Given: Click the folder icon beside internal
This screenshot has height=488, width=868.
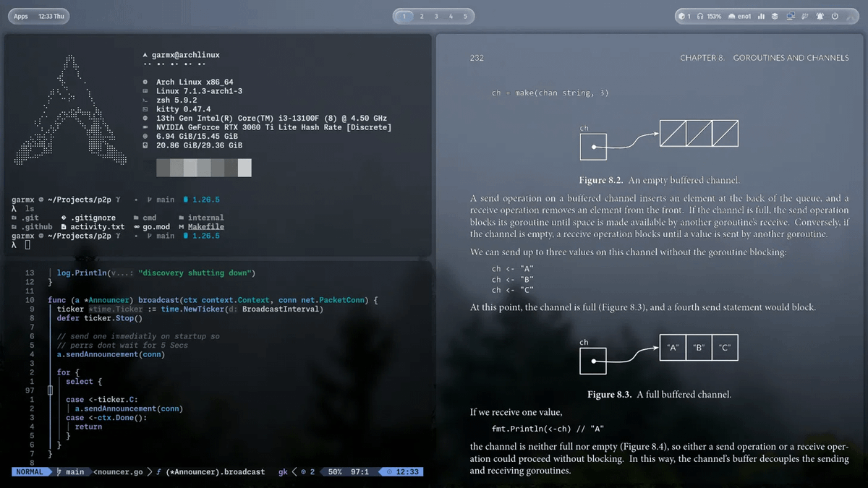Looking at the screenshot, I should point(181,218).
